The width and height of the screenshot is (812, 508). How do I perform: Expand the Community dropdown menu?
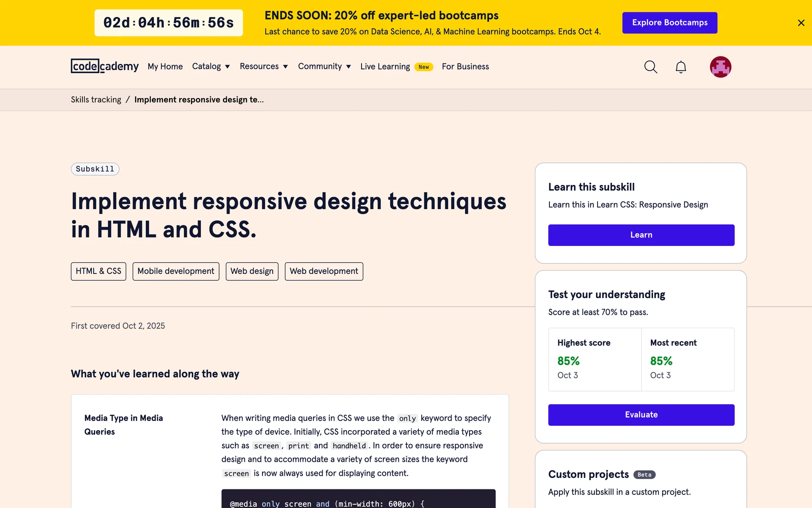click(x=324, y=66)
